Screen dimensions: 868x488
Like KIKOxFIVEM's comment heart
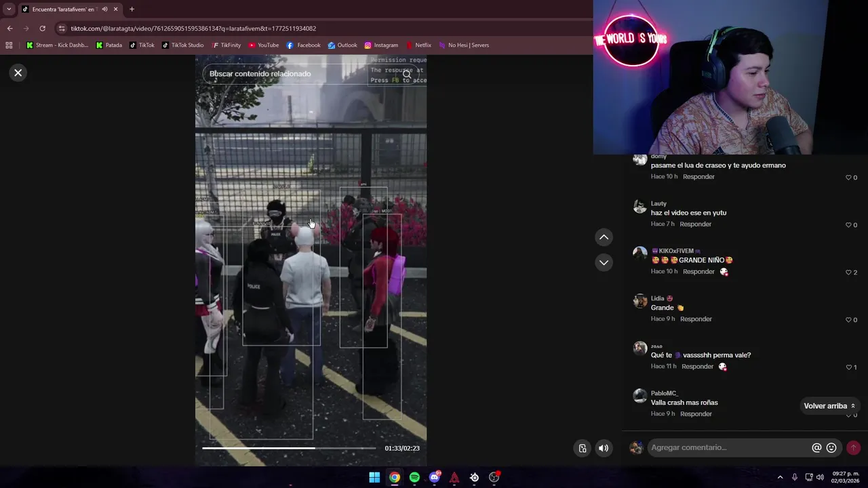pyautogui.click(x=848, y=272)
